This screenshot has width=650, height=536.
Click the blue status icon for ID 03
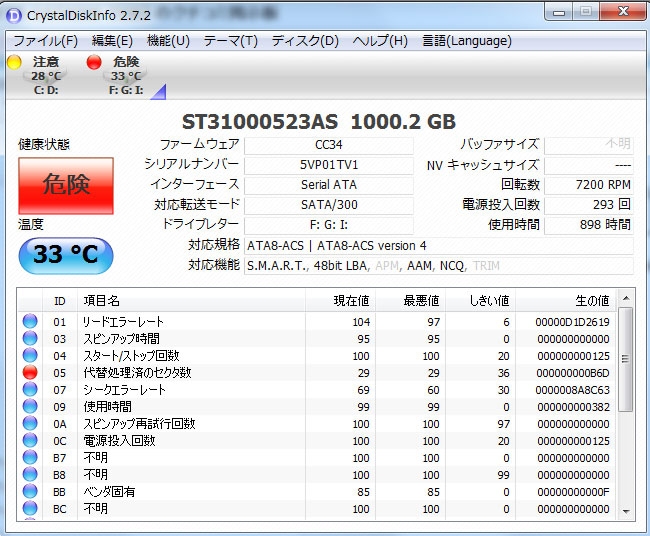(x=30, y=338)
